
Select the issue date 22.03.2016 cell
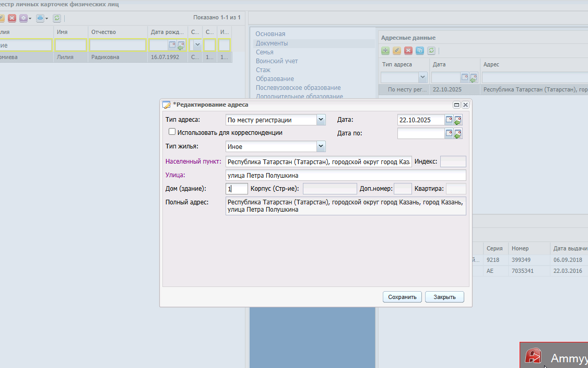[569, 271]
